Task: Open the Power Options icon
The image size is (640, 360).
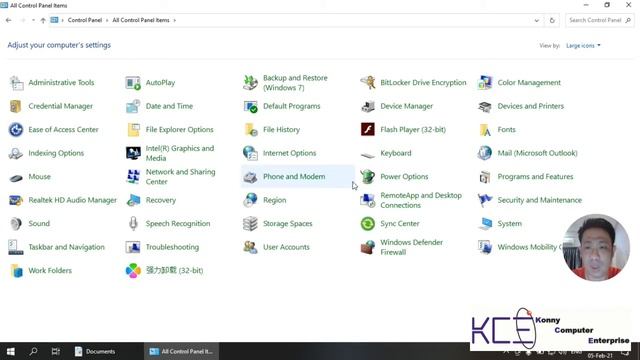Action: coord(367,177)
